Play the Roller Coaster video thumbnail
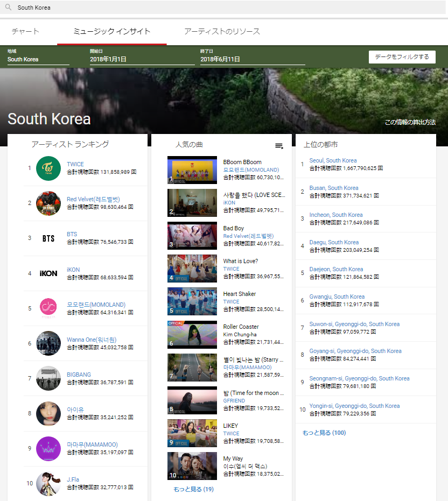This screenshot has height=501, width=448. 192,335
